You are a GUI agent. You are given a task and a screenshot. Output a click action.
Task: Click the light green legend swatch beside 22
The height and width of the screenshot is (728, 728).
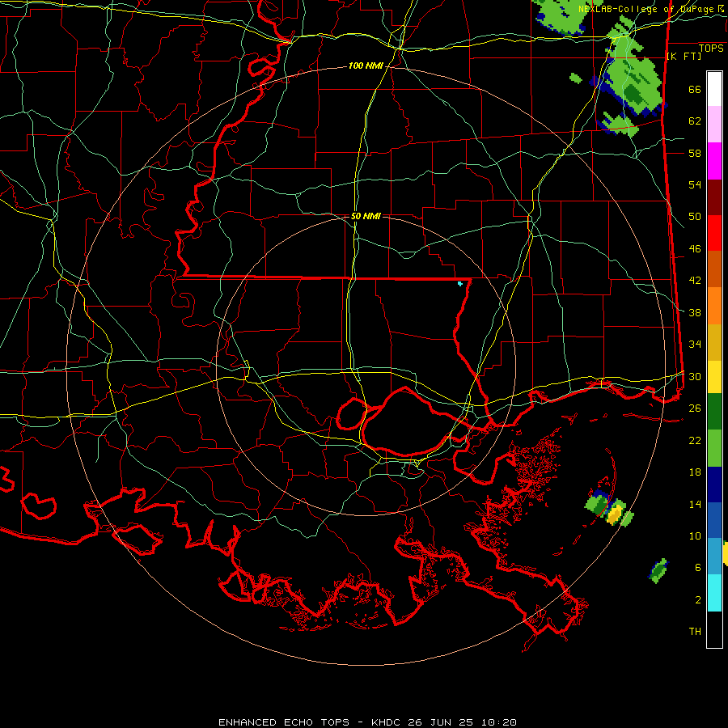[714, 448]
